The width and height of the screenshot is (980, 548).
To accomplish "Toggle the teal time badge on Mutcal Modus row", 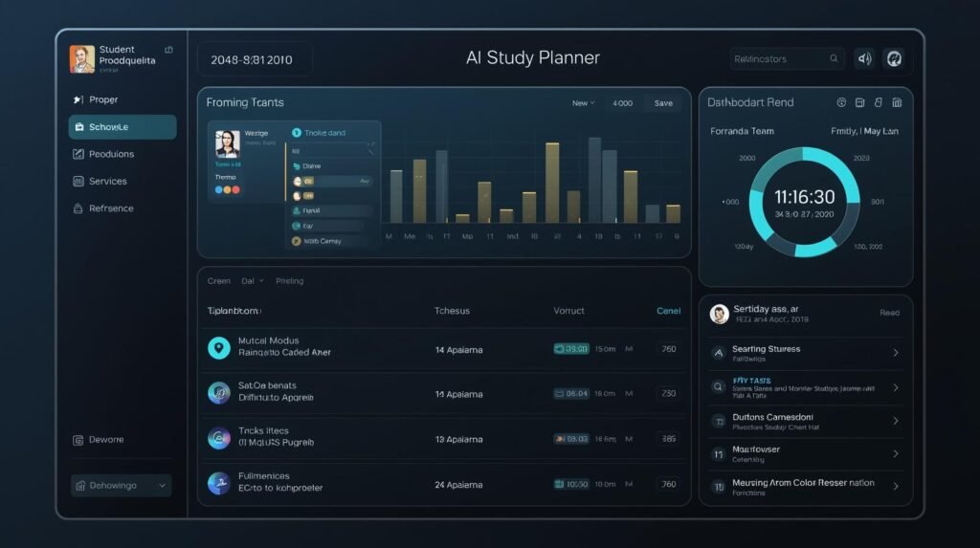I will [571, 349].
